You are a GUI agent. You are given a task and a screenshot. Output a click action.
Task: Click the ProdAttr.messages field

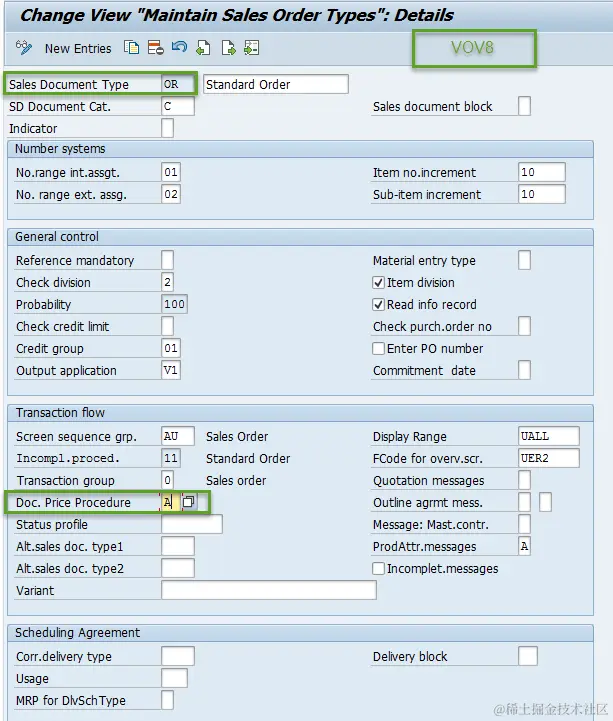[524, 547]
